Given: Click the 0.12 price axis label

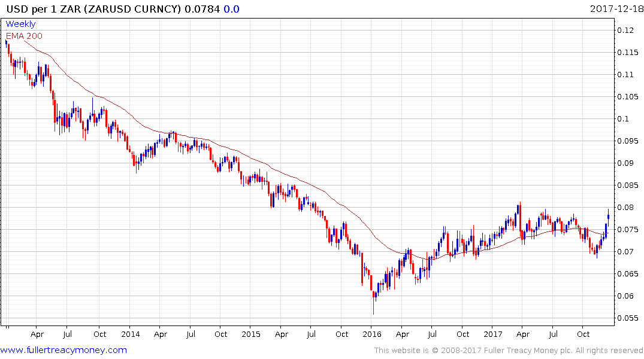Looking at the screenshot, I should (625, 30).
